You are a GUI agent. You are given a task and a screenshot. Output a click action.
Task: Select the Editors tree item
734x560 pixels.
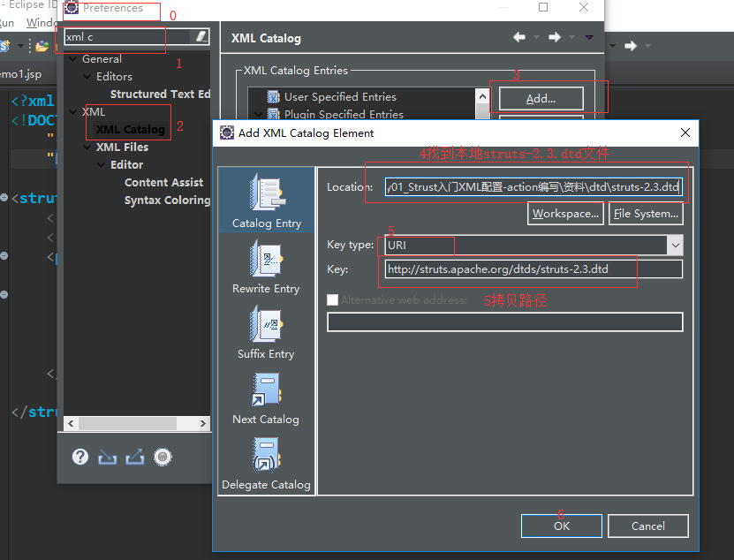(114, 76)
